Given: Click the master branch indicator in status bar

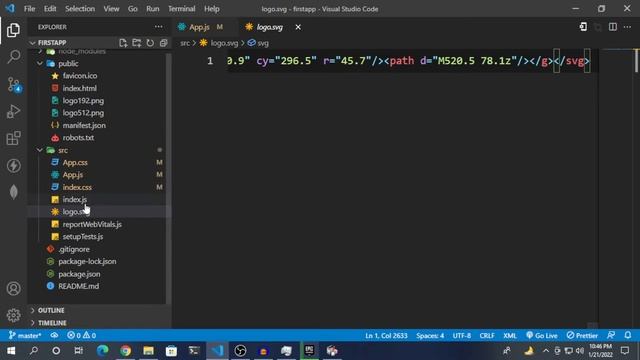Looking at the screenshot, I should click(25, 336).
